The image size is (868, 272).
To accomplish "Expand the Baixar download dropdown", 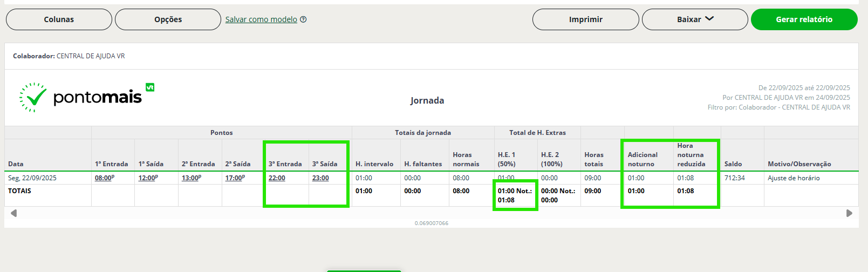I will [695, 19].
